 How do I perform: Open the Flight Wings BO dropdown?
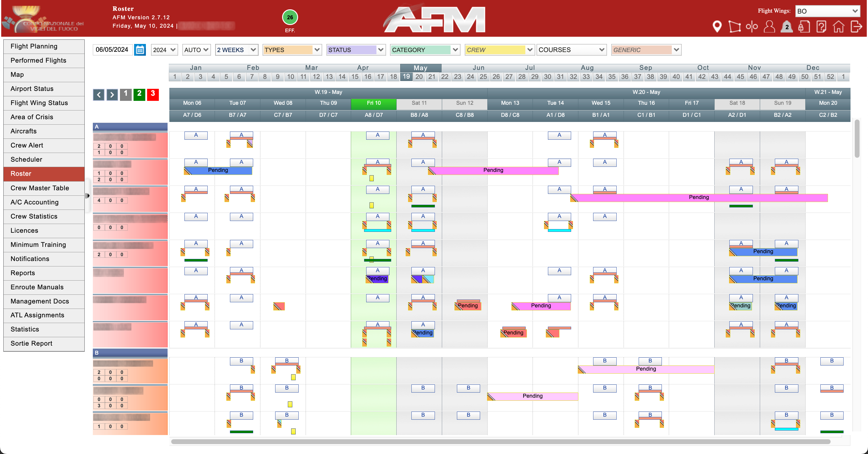tap(827, 11)
